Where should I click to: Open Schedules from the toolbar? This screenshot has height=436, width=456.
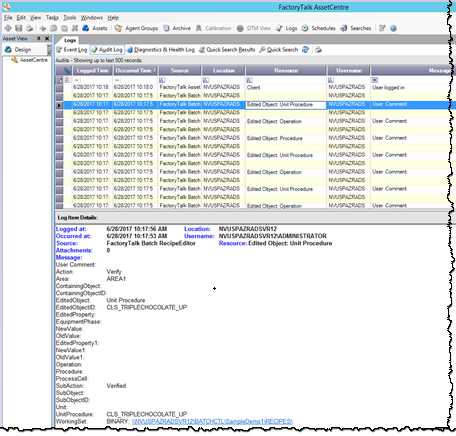(318, 28)
